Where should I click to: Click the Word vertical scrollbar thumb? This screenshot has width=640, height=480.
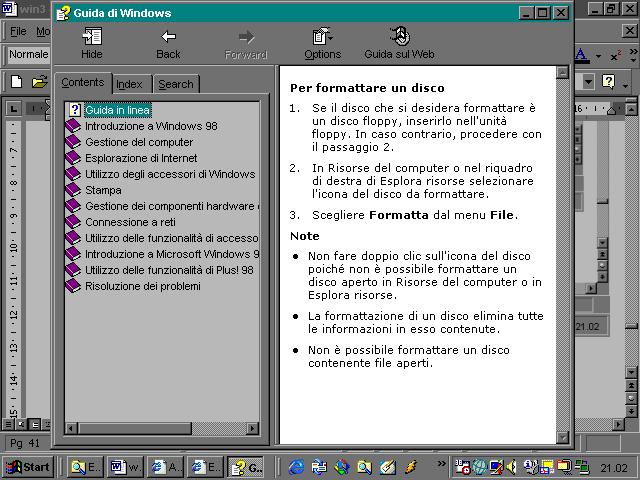click(x=631, y=327)
